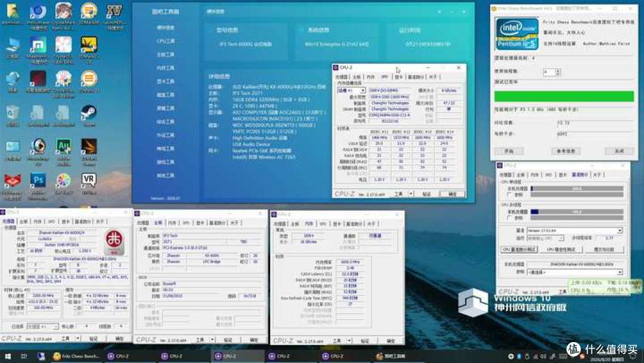Click the CPU multi-thread score bar in CPU-Z

[577, 212]
